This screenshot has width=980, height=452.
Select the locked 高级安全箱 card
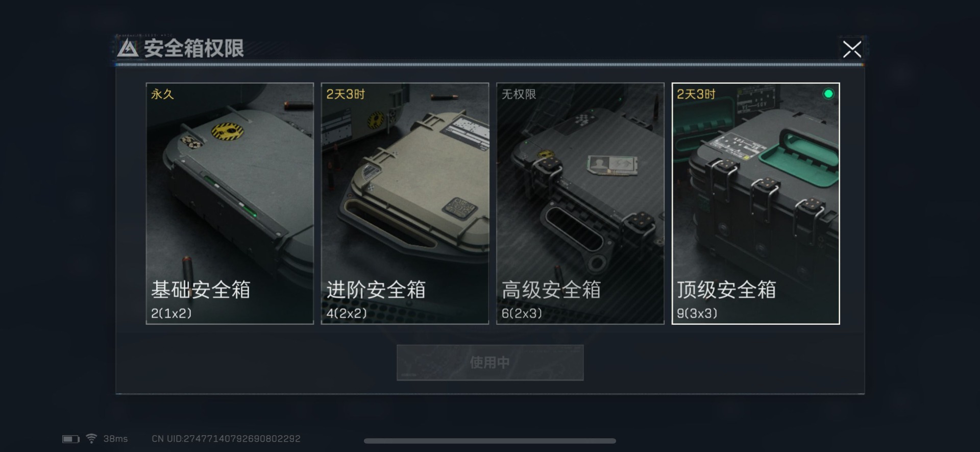(x=580, y=203)
